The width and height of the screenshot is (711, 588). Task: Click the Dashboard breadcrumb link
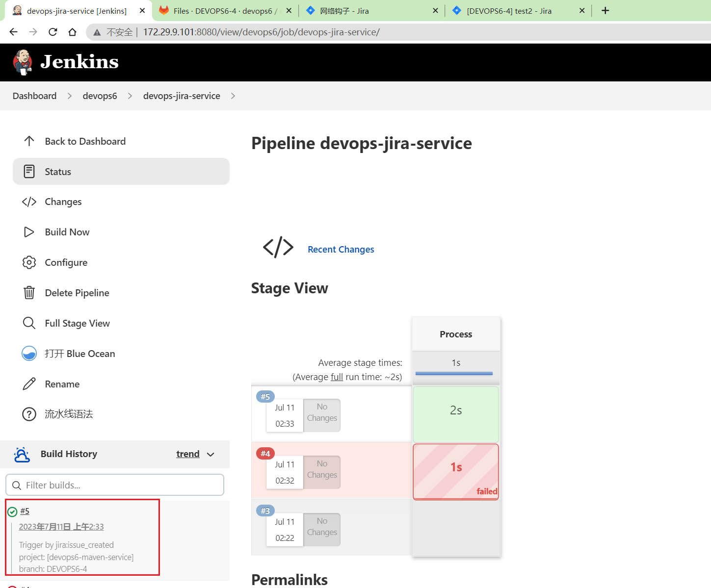pos(34,96)
